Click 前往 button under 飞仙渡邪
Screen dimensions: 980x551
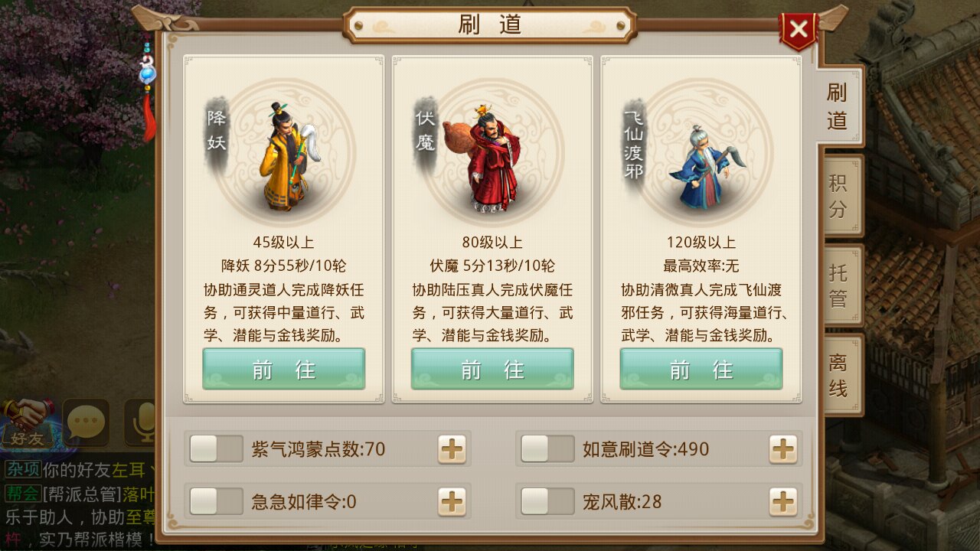click(x=701, y=370)
